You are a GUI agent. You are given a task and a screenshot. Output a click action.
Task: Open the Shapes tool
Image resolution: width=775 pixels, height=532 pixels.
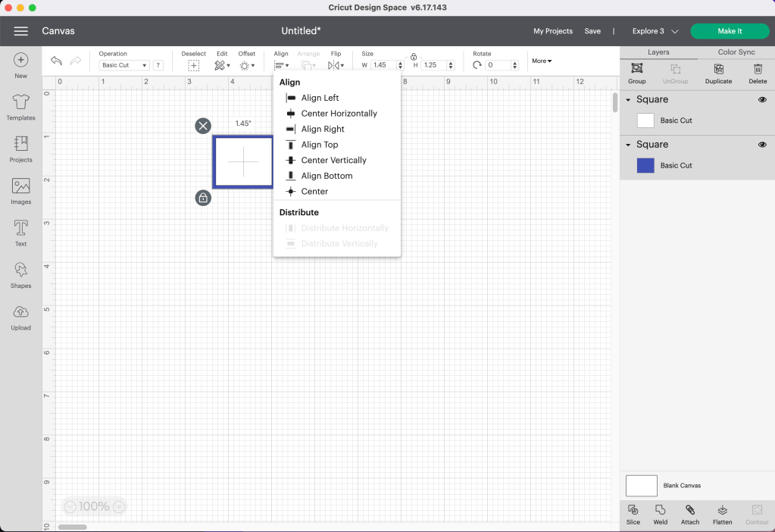click(20, 274)
